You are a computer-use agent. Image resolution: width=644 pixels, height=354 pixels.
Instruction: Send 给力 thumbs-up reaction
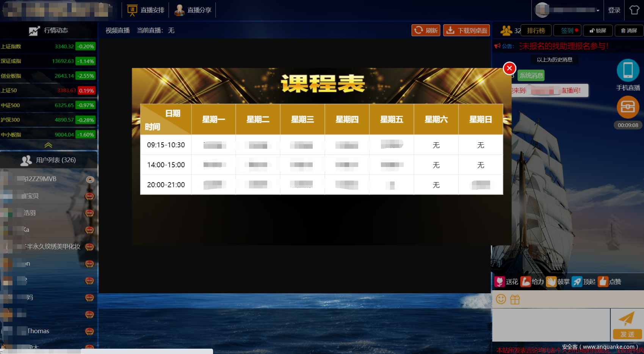coord(526,282)
